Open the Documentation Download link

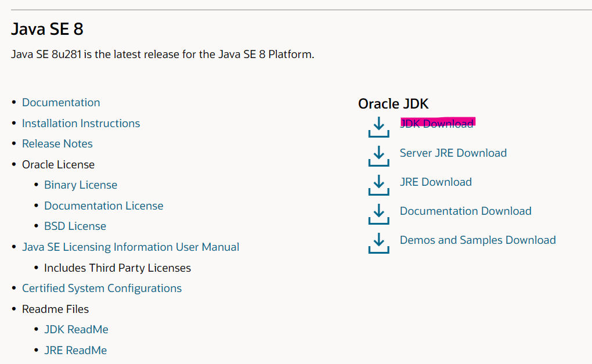[465, 211]
